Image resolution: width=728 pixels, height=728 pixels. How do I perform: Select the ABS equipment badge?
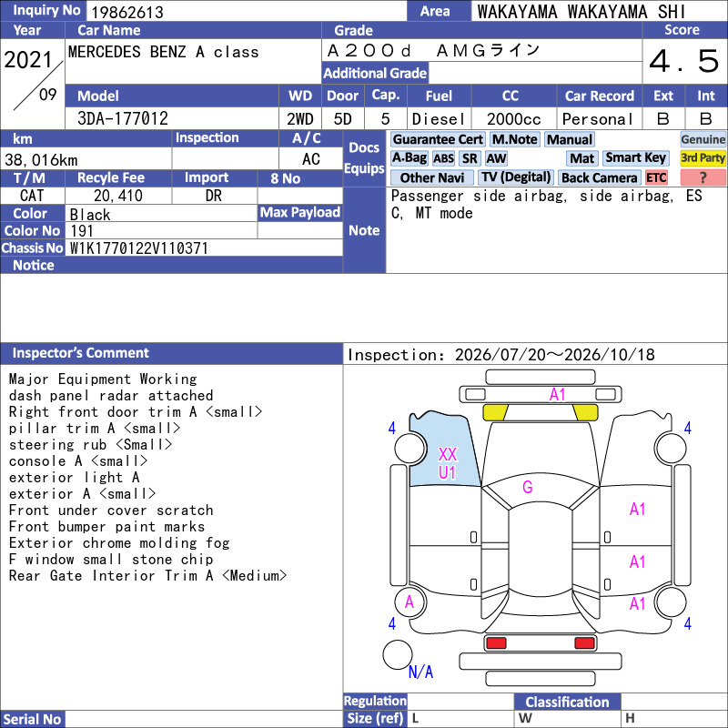click(x=443, y=158)
